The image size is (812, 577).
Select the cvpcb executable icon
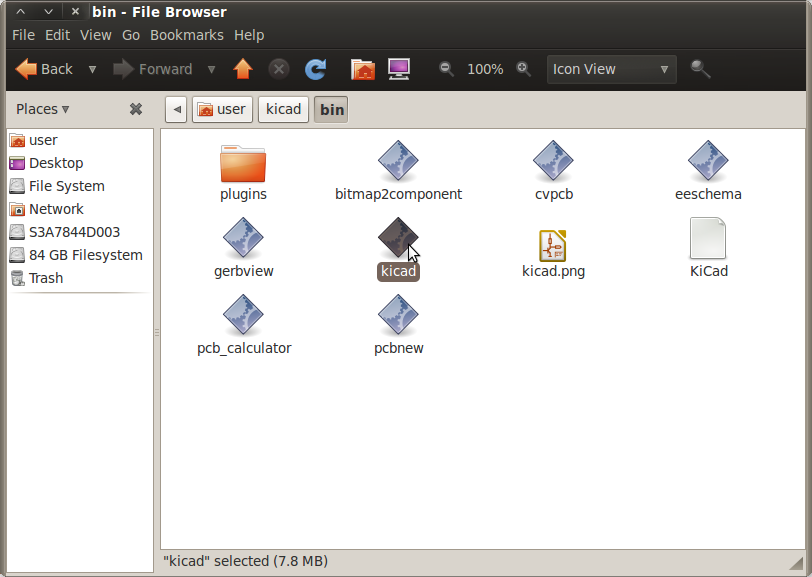[553, 161]
